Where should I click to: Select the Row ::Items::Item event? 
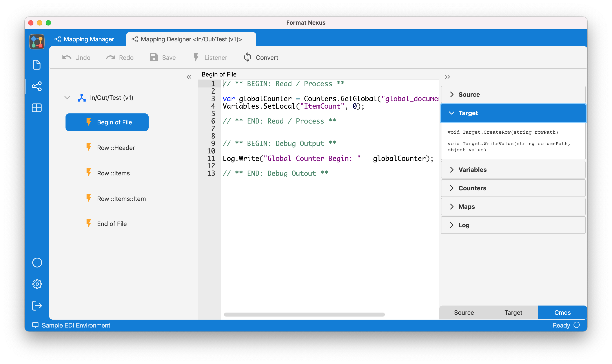(x=121, y=199)
